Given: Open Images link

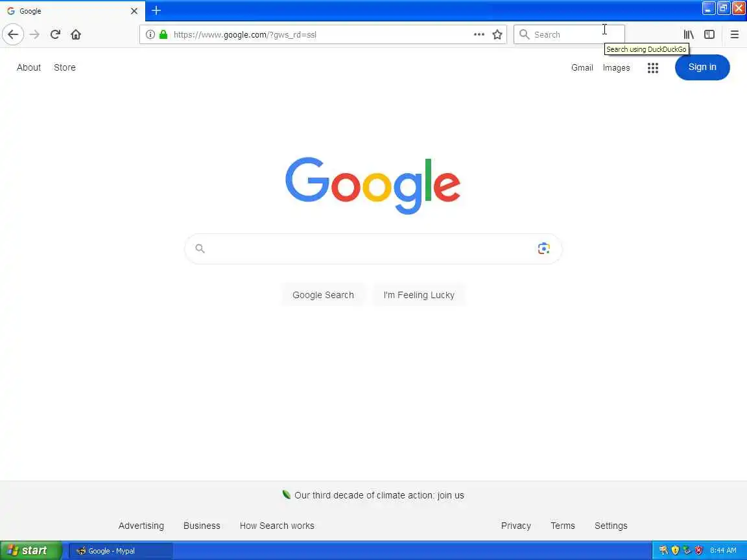Looking at the screenshot, I should (616, 67).
